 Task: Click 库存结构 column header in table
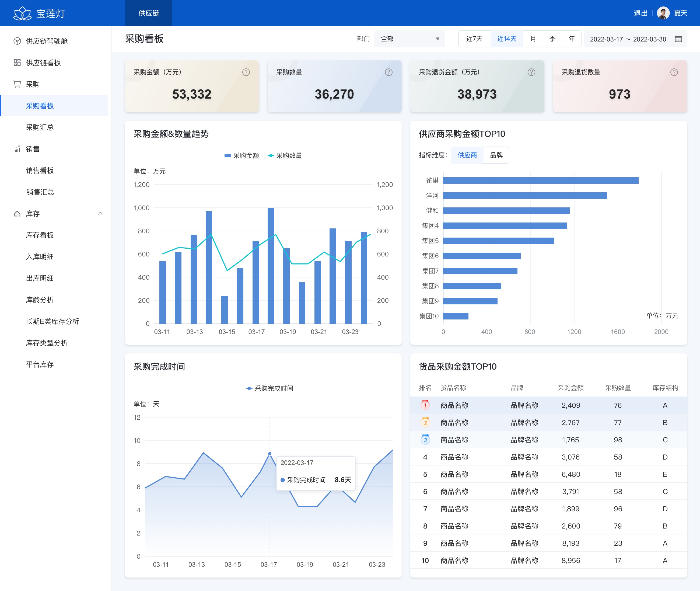[665, 388]
